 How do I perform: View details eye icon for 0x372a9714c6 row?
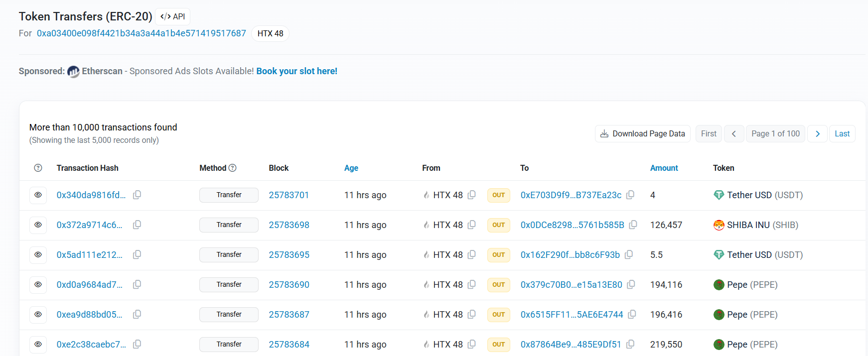click(x=38, y=225)
